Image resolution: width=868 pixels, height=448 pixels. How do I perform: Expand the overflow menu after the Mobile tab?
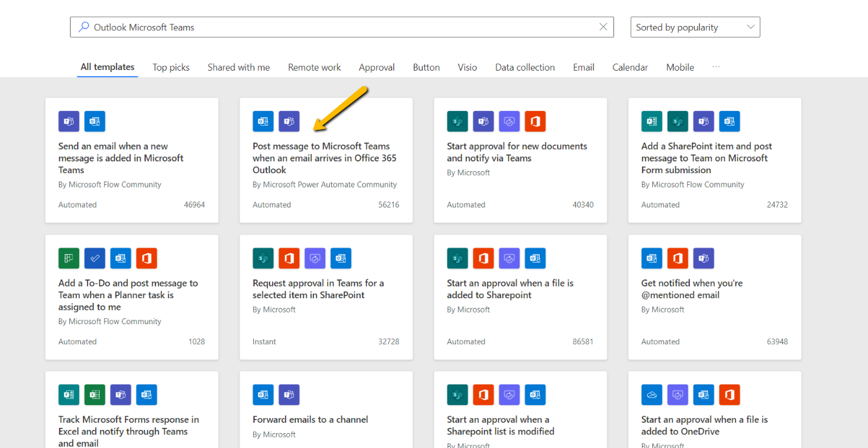pyautogui.click(x=716, y=67)
